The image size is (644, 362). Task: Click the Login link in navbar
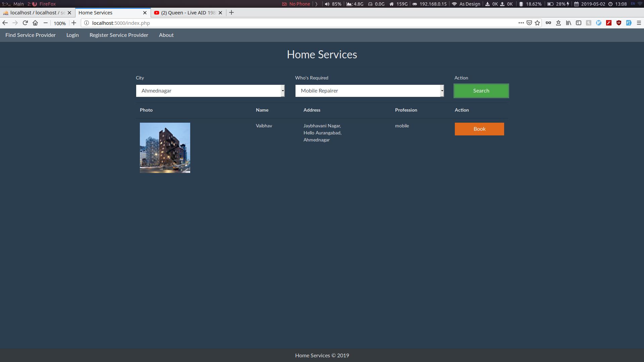[x=72, y=35]
